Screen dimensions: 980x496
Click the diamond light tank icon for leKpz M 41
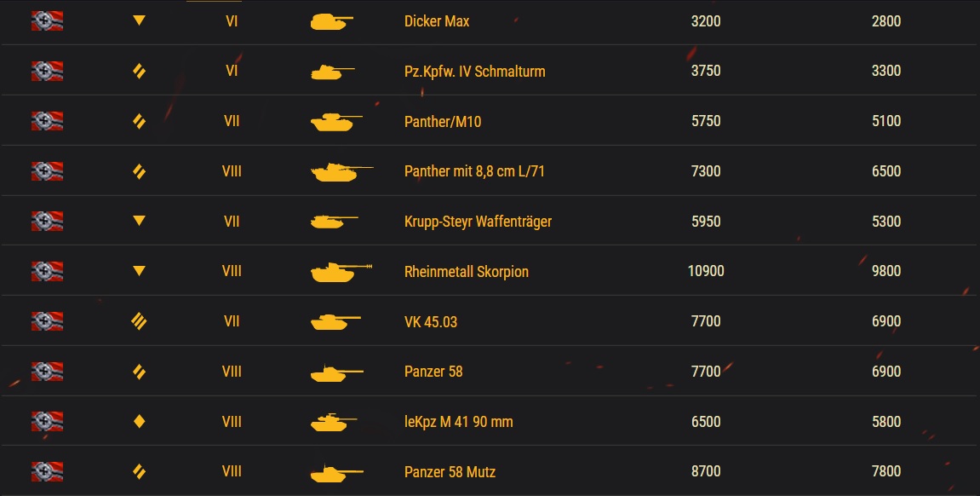coord(140,422)
